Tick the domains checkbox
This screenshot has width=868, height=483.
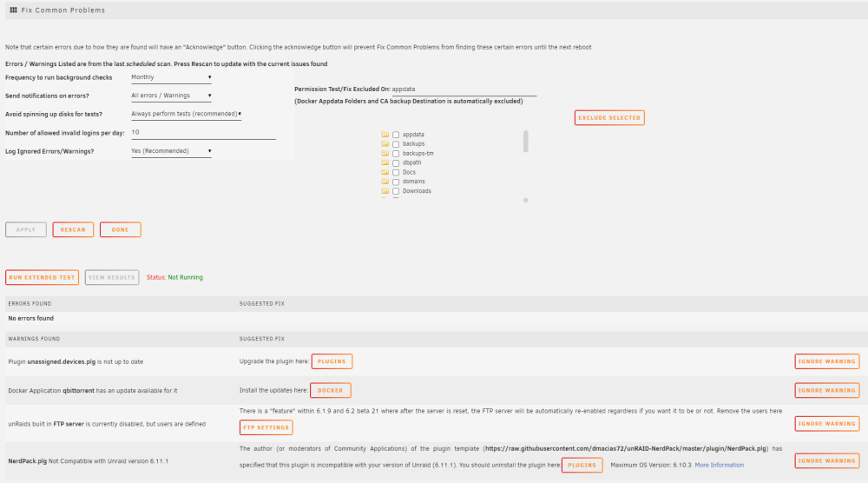pyautogui.click(x=396, y=182)
